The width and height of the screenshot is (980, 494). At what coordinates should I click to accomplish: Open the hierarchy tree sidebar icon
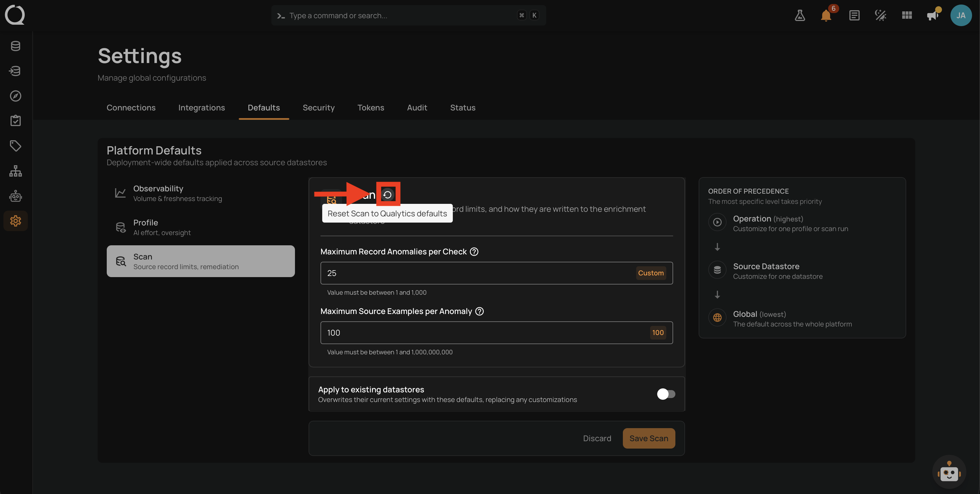[x=16, y=171]
